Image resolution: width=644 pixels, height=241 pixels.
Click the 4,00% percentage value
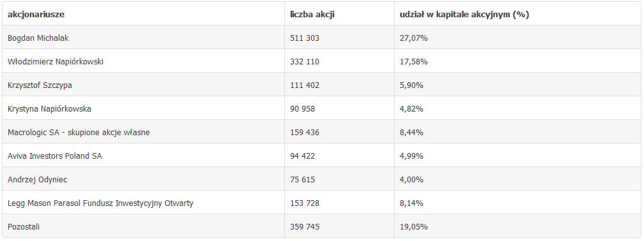coord(411,179)
